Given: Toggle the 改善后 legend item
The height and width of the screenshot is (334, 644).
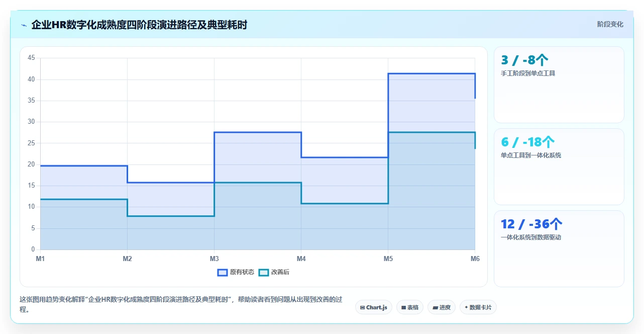Looking at the screenshot, I should [x=274, y=272].
